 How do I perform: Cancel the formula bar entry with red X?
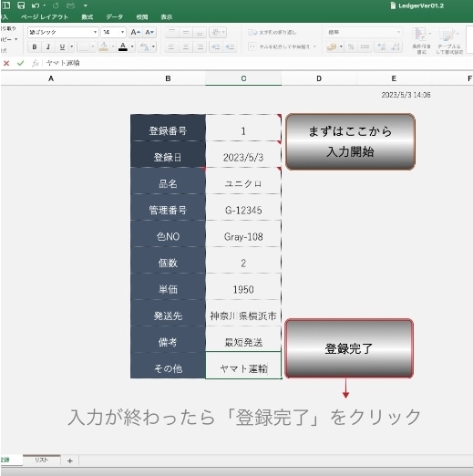tap(6, 63)
